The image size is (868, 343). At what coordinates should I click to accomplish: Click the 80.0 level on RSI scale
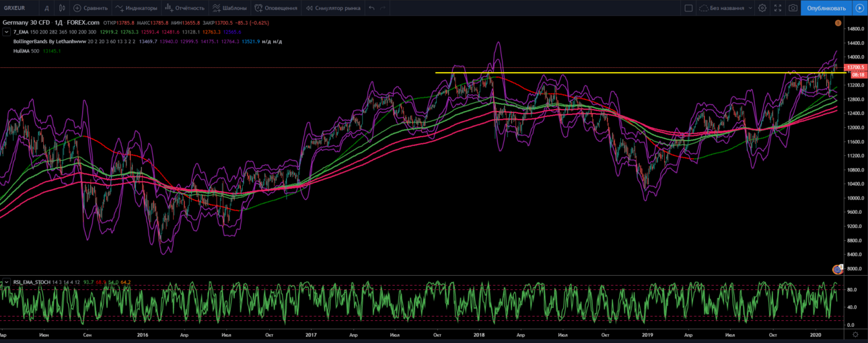click(851, 290)
